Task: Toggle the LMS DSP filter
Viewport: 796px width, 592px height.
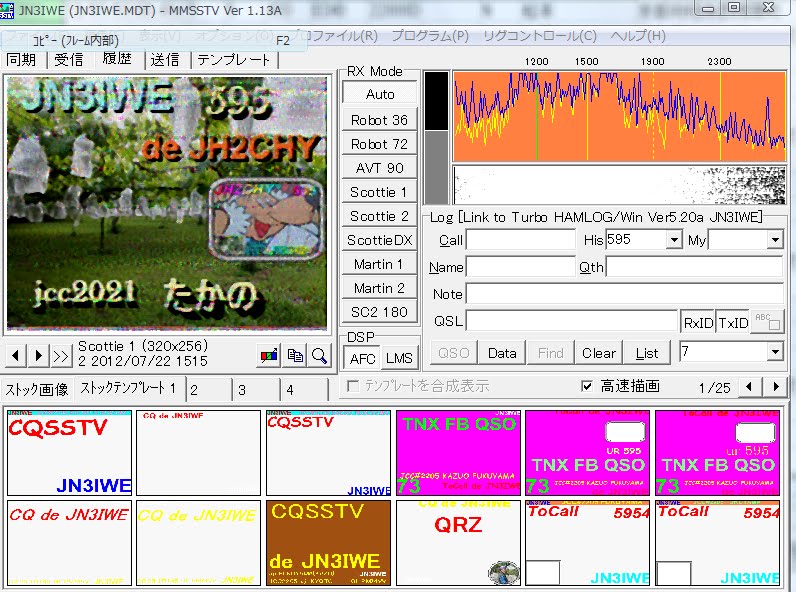Action: 399,358
